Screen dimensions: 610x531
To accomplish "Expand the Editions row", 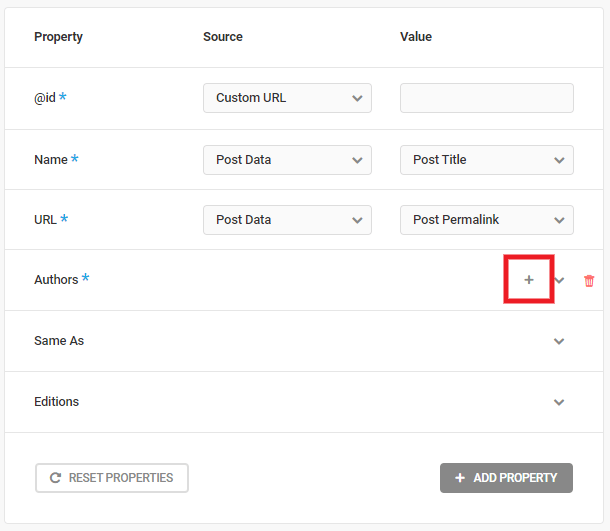I will point(559,402).
